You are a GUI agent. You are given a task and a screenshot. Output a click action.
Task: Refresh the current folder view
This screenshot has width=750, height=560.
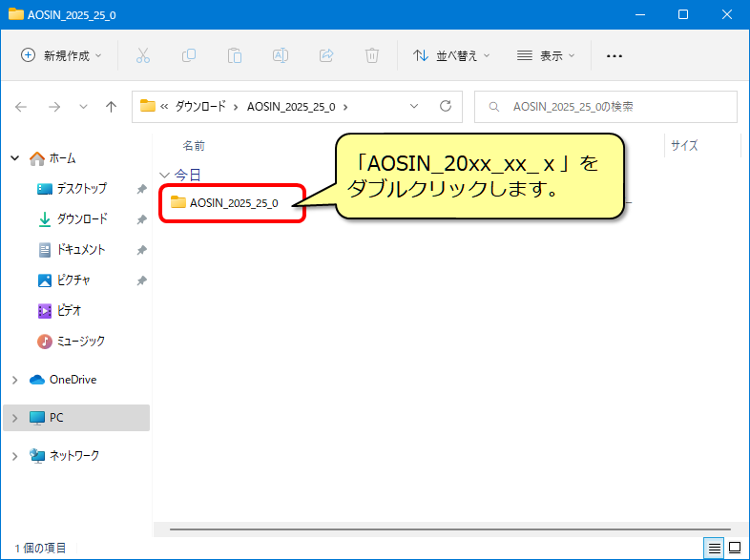[x=445, y=107]
